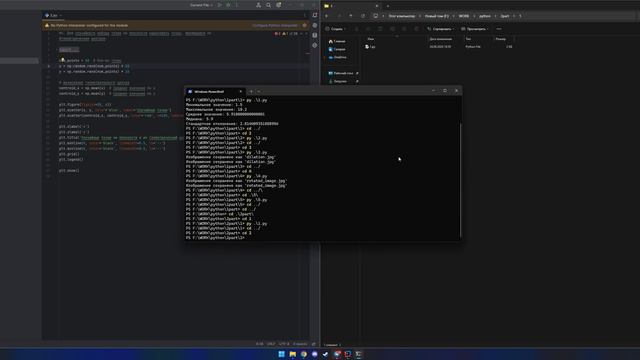
Task: Add a new PowerShell tab
Action: point(251,91)
